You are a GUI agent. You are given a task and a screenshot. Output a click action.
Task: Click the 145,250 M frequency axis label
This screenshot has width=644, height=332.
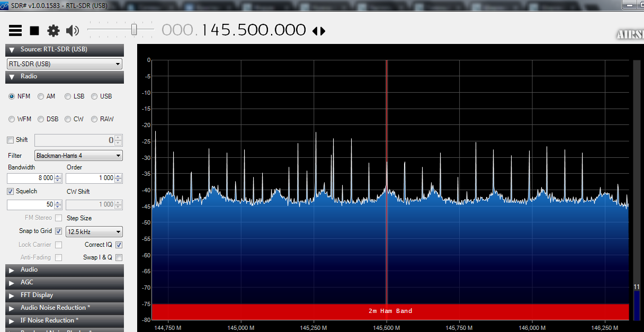click(314, 327)
